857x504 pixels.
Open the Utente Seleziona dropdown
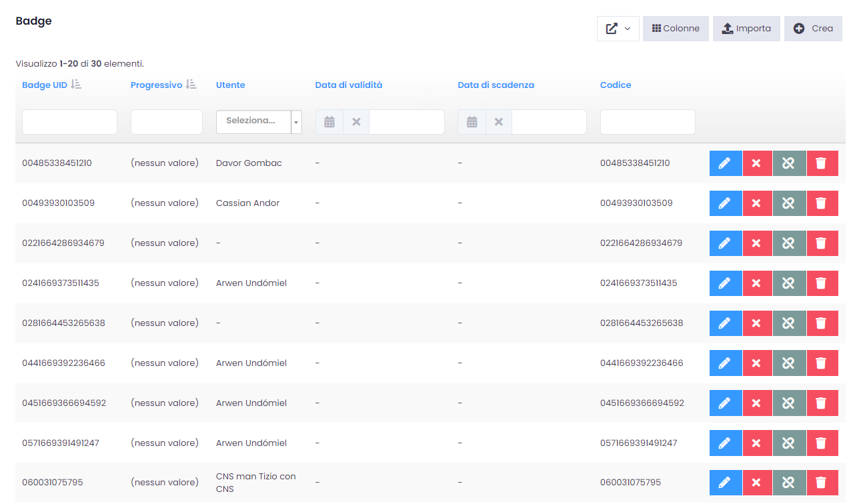[259, 121]
